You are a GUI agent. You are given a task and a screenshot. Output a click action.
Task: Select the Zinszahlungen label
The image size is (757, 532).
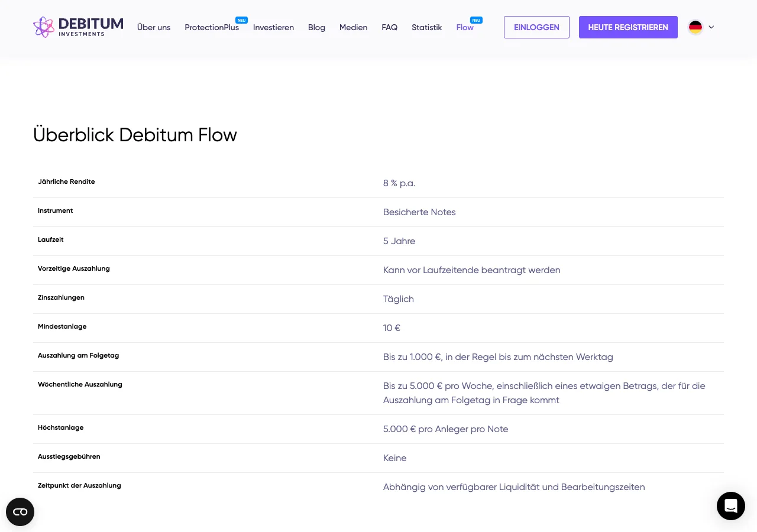click(x=61, y=297)
